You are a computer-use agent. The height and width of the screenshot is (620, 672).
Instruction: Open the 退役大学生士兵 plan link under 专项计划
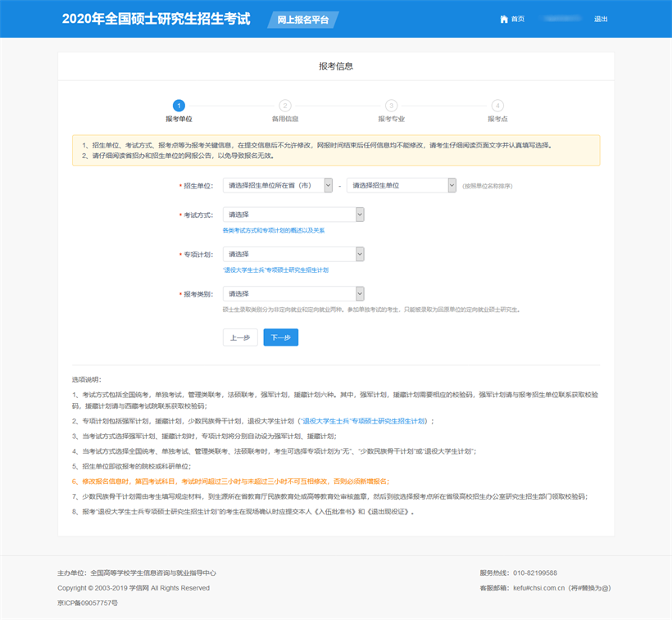pyautogui.click(x=275, y=269)
